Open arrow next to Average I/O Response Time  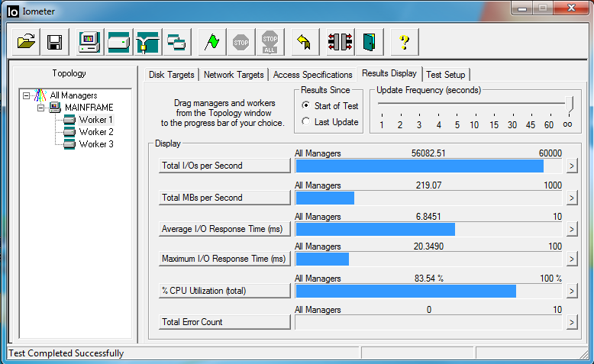click(x=572, y=229)
